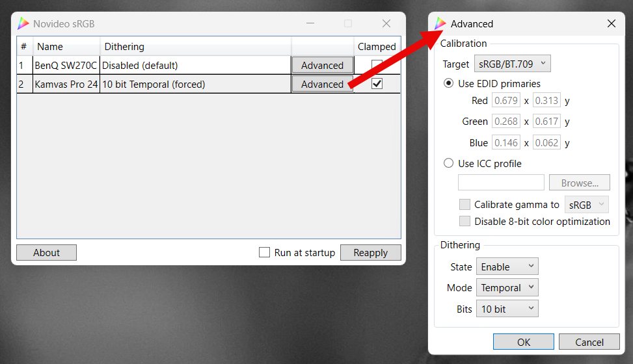Open the Target sRGB/BT.709 dropdown
Viewport: 633px width, 364px height.
512,64
